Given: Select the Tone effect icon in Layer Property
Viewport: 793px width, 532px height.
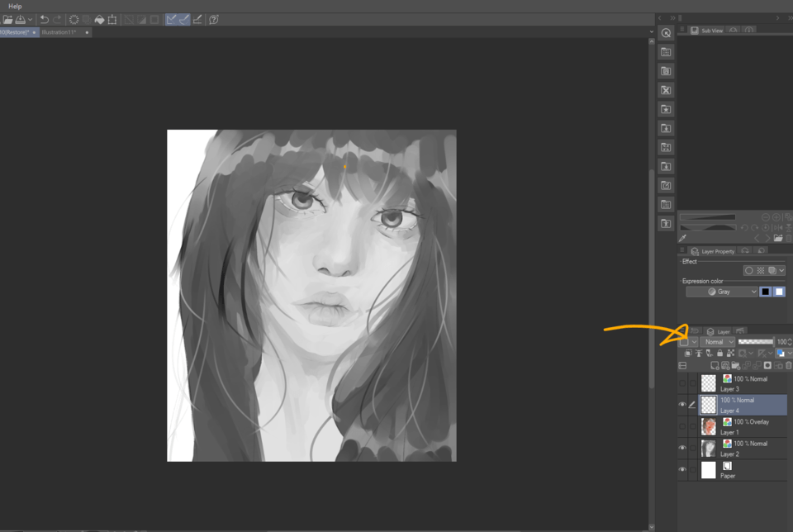Looking at the screenshot, I should coord(761,270).
